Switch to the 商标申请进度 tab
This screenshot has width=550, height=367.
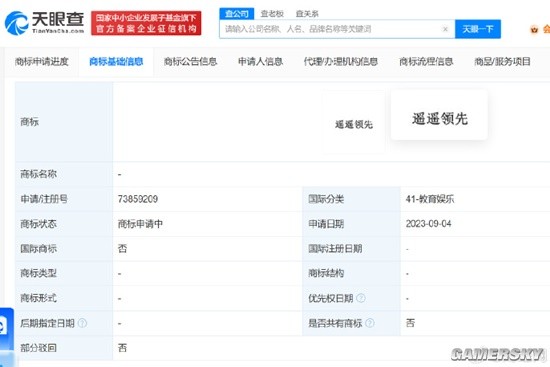pyautogui.click(x=41, y=62)
